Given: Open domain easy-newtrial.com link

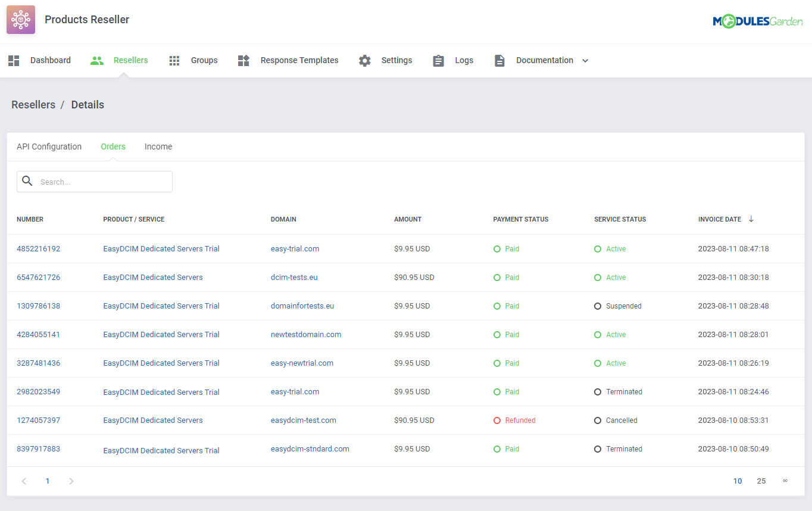Looking at the screenshot, I should point(302,363).
